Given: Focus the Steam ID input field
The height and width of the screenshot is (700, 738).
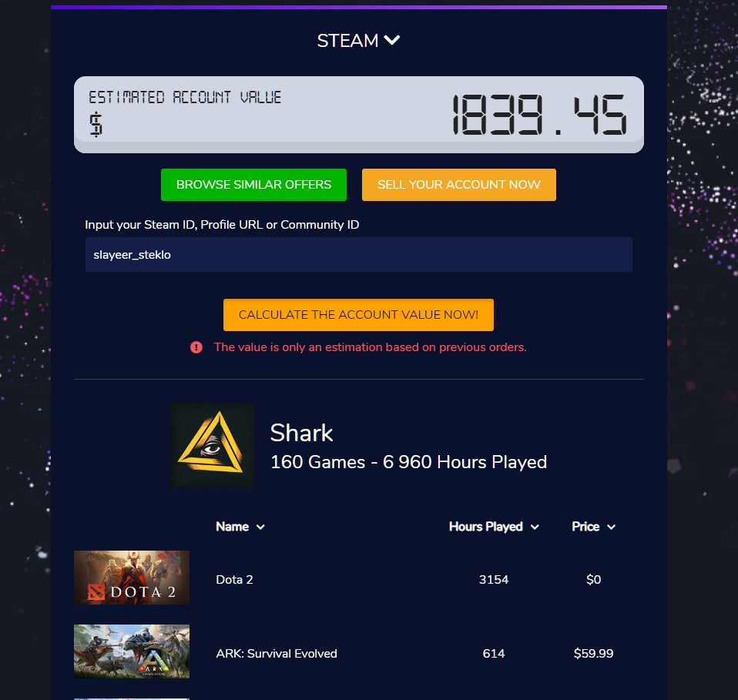Looking at the screenshot, I should point(359,254).
